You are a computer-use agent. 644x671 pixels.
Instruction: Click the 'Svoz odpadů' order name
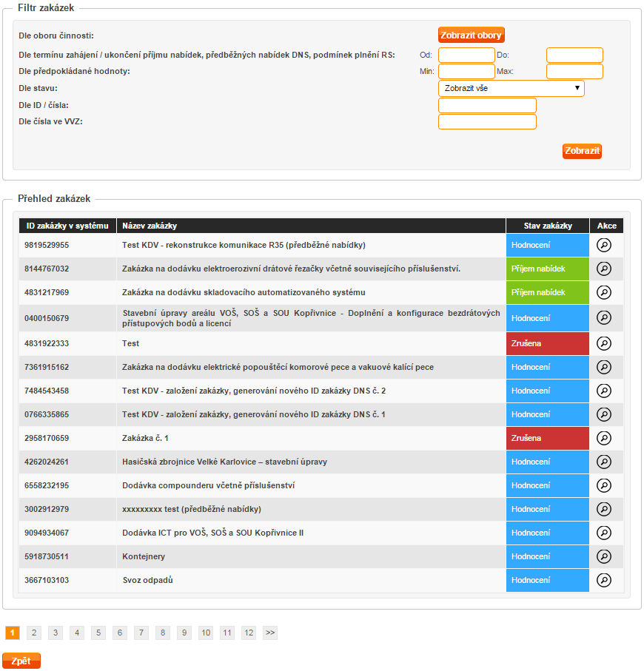pos(148,580)
